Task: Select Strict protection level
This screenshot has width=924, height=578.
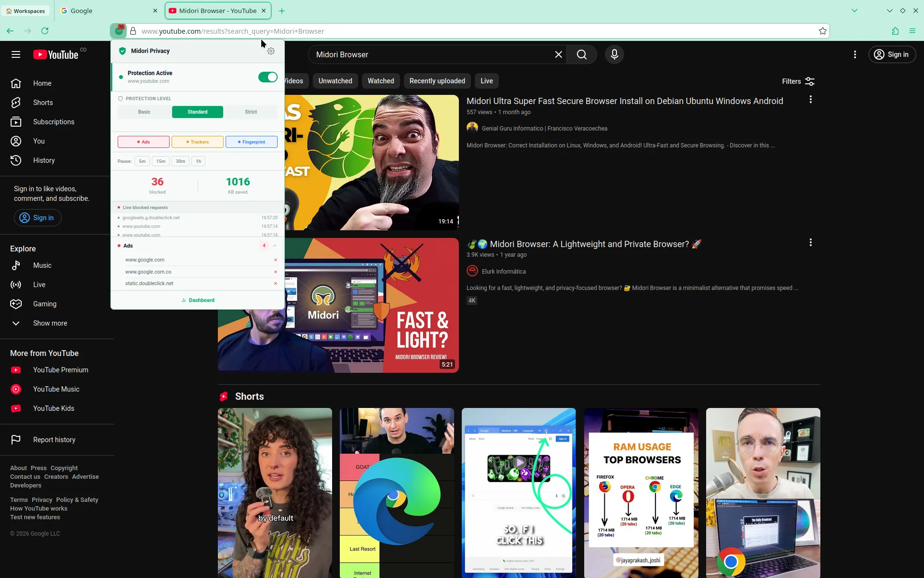Action: [251, 112]
